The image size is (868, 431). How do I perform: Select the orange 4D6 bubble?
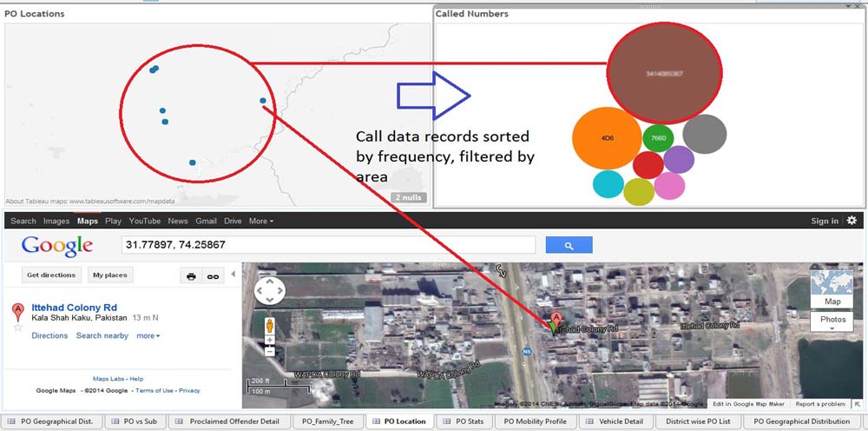[606, 138]
